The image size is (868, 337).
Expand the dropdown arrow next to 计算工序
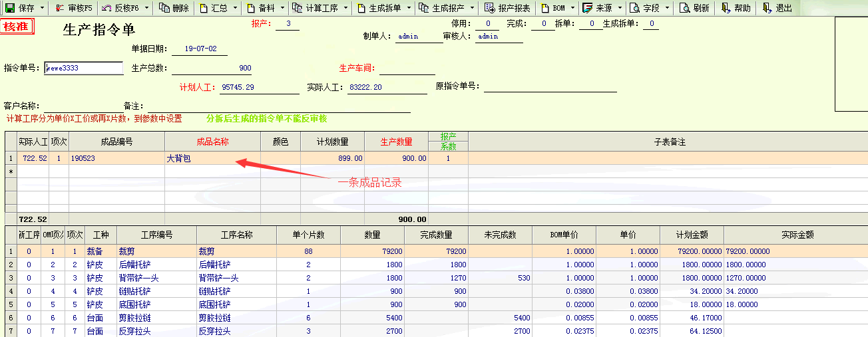coord(344,8)
